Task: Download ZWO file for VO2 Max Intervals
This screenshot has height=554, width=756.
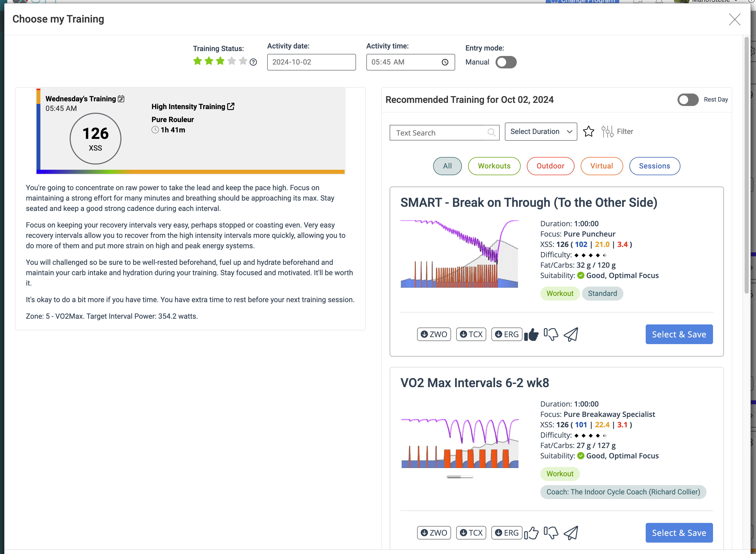Action: [x=434, y=532]
